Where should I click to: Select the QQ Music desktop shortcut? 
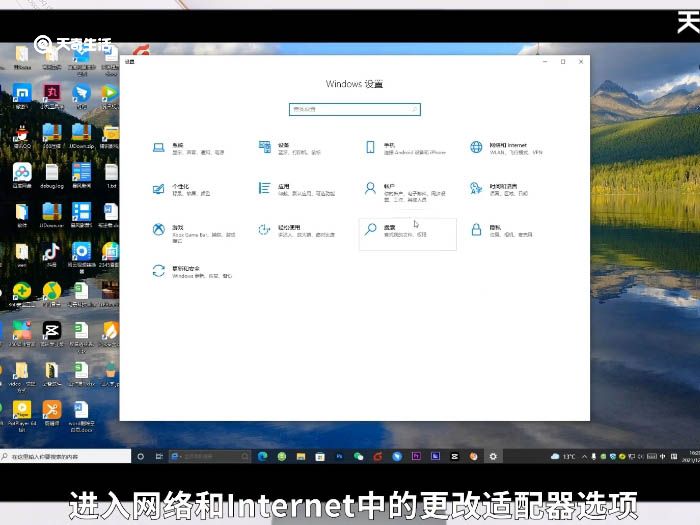(x=52, y=295)
